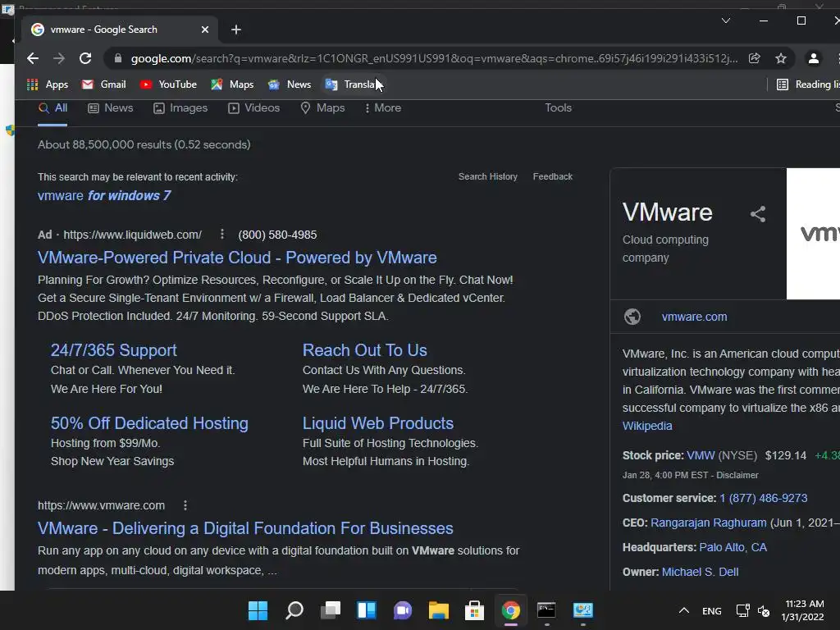Open the News bookmark in the bookmarks bar
Screen dimensions: 840x630
coord(290,84)
